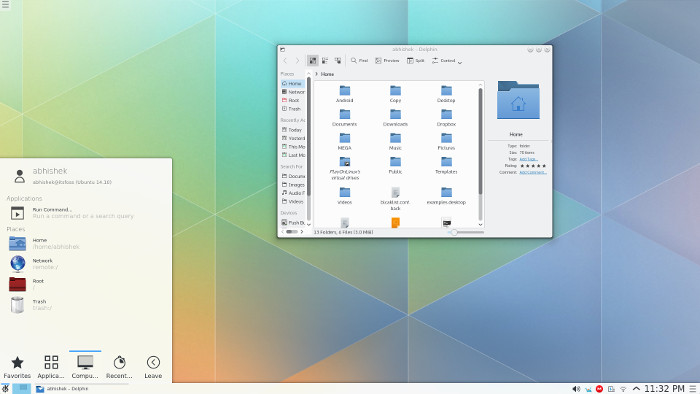Toggle file Preview in the toolbar
This screenshot has width=700, height=394.
387,61
